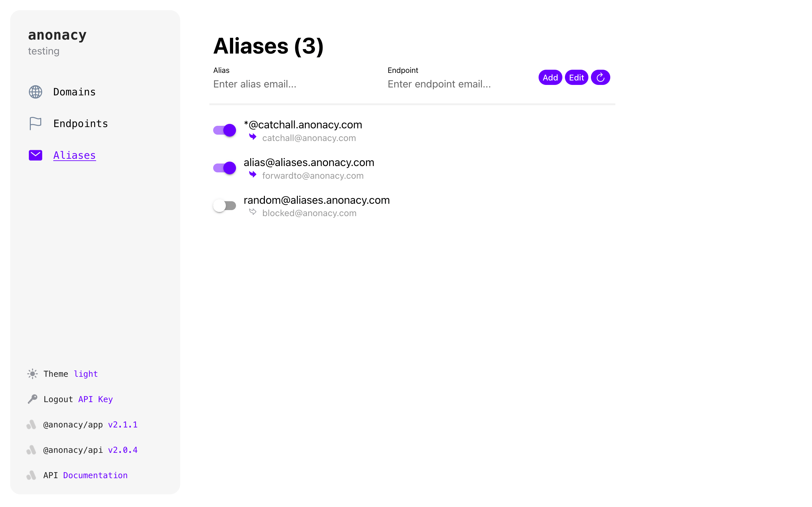Viewport: 812px width, 507px height.
Task: Click the circular refresh button icon
Action: 600,77
